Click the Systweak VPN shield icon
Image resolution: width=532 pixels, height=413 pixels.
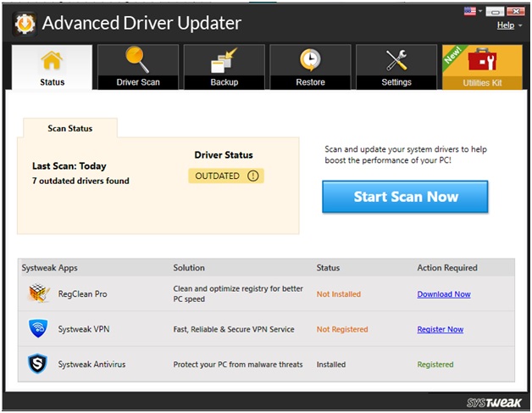tap(37, 329)
